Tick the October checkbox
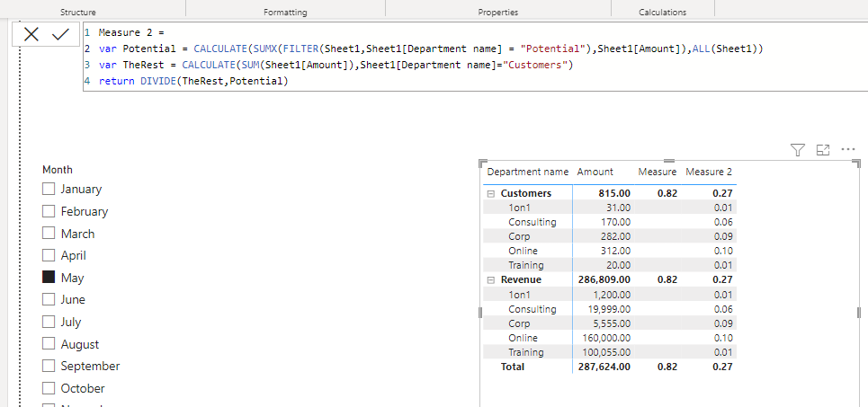Image resolution: width=868 pixels, height=407 pixels. 49,388
